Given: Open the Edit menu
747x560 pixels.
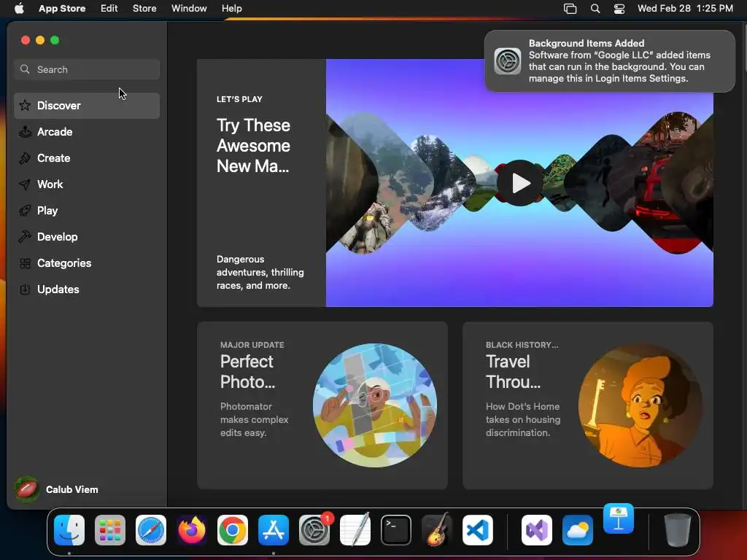Looking at the screenshot, I should (109, 9).
